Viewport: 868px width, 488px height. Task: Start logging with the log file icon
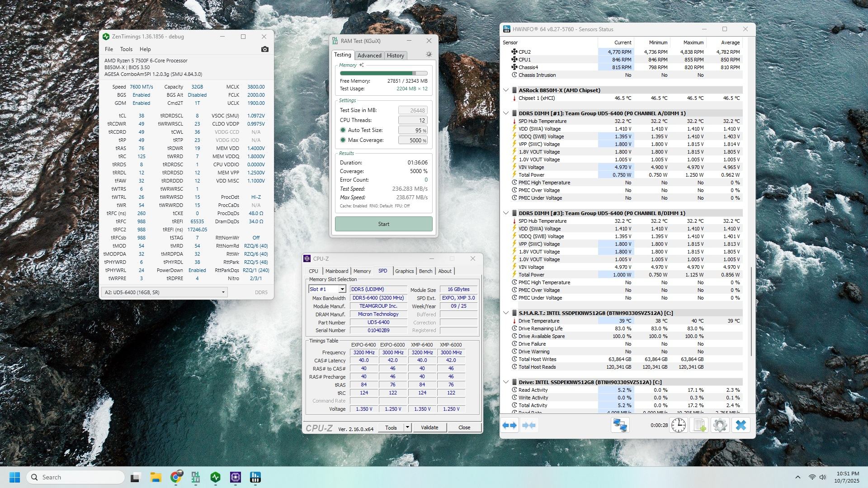click(699, 425)
